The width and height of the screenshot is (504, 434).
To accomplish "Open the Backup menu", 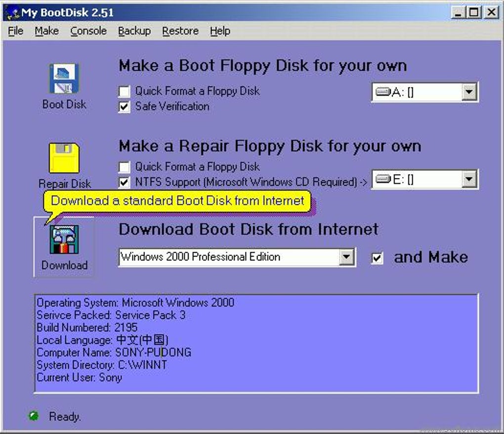I will [x=134, y=31].
